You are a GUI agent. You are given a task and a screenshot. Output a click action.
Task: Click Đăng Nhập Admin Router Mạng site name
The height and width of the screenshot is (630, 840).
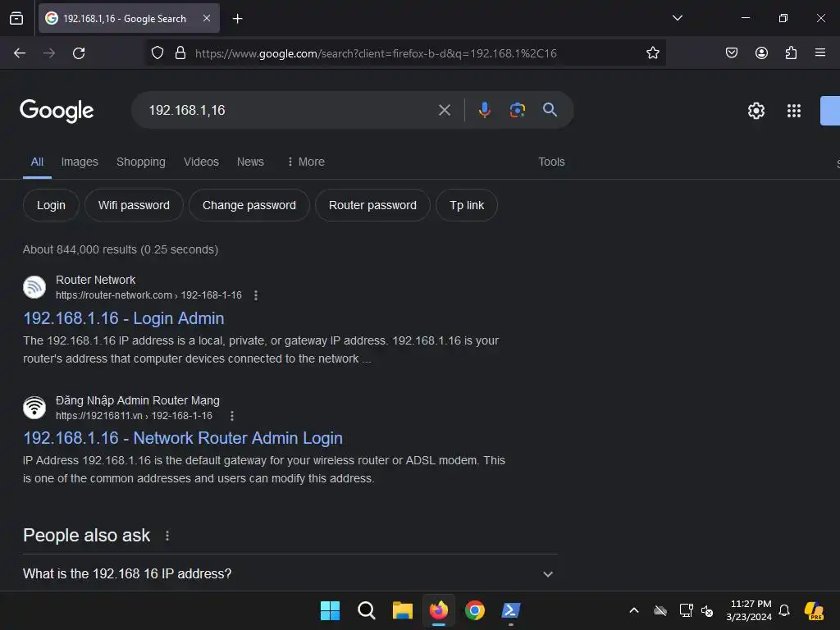click(x=138, y=400)
